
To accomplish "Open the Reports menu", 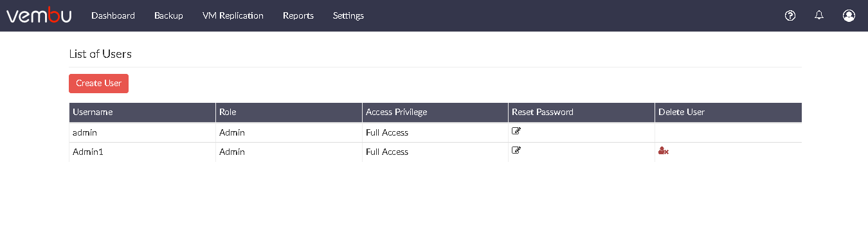I will (298, 15).
